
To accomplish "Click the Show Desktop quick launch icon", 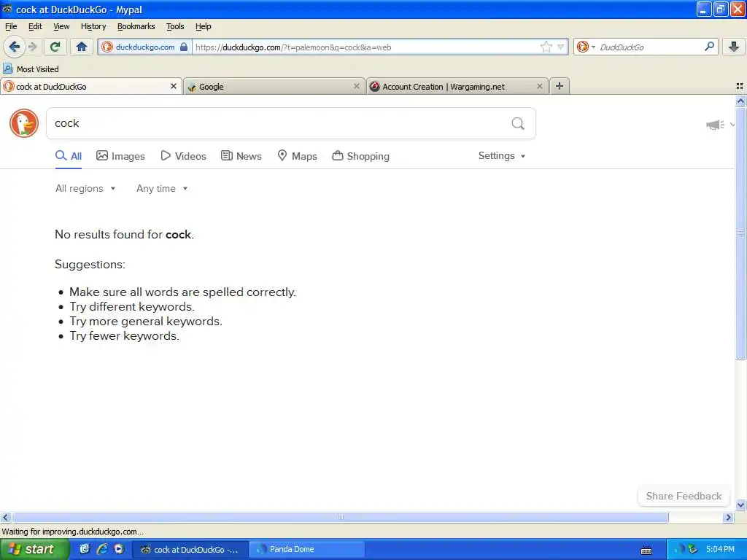I will tap(85, 549).
